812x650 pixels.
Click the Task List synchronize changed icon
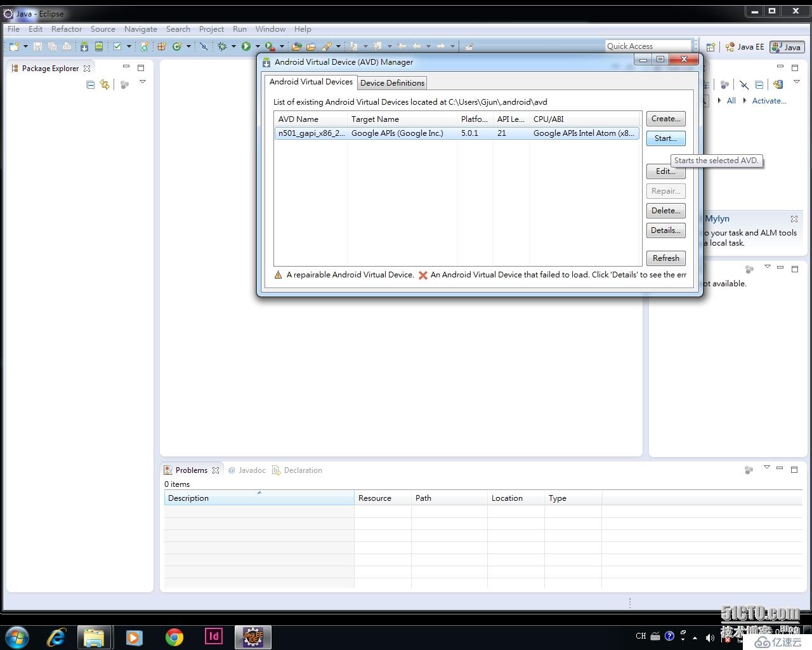[x=778, y=84]
